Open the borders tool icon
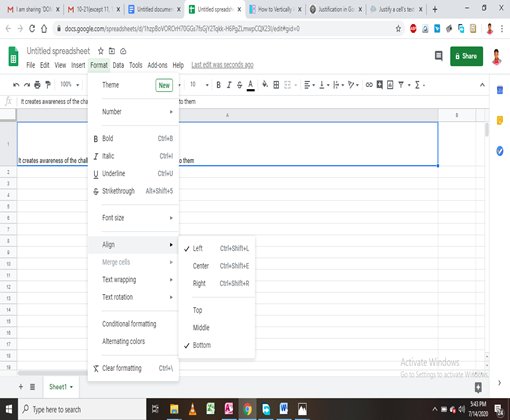This screenshot has height=420, width=510. coord(276,85)
